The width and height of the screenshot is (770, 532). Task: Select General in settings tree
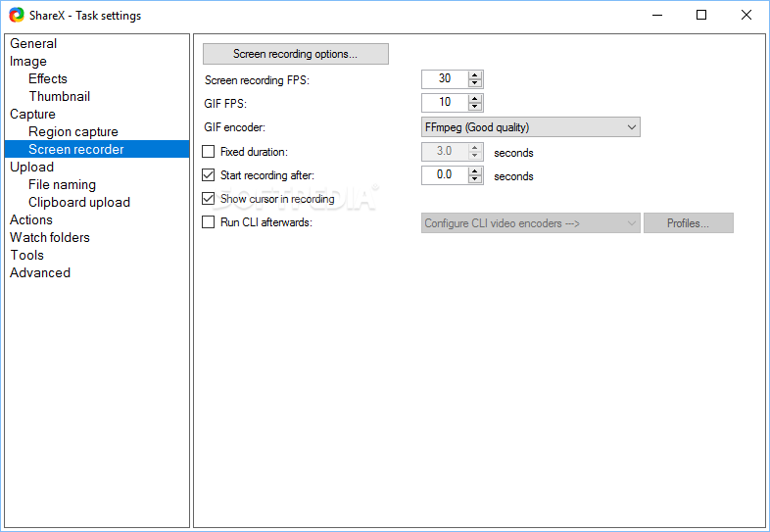(x=33, y=44)
